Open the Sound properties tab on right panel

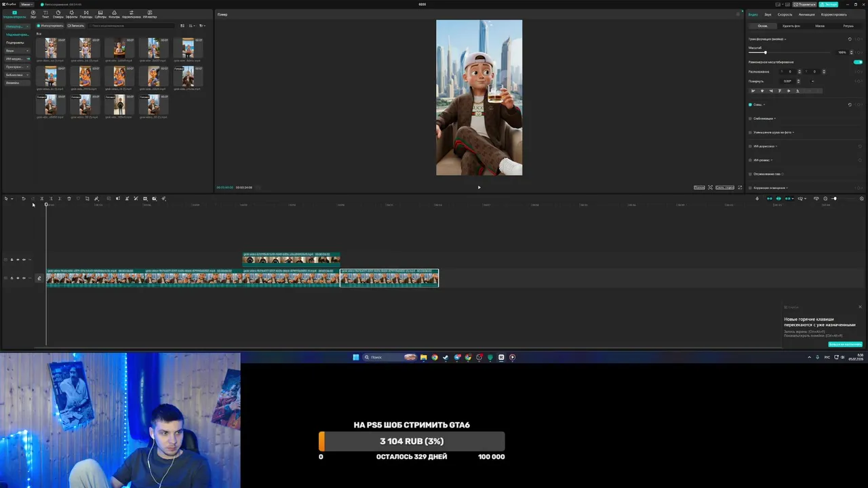(768, 14)
